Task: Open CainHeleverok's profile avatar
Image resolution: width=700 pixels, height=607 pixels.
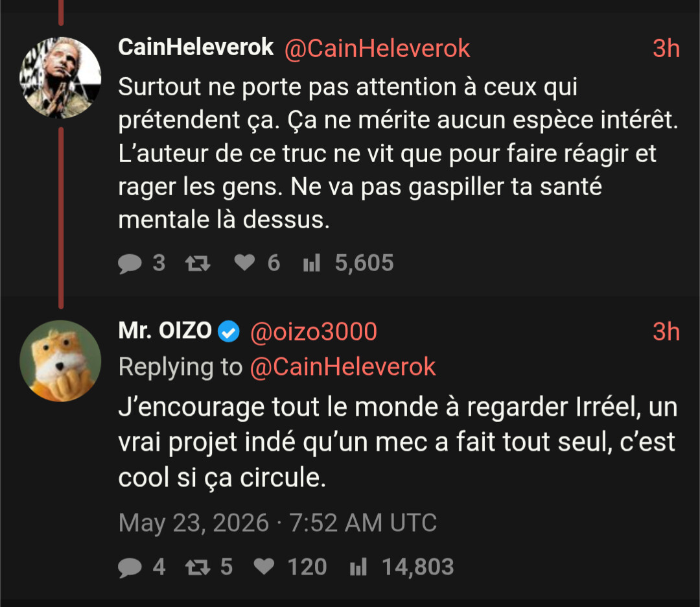Action: tap(60, 78)
